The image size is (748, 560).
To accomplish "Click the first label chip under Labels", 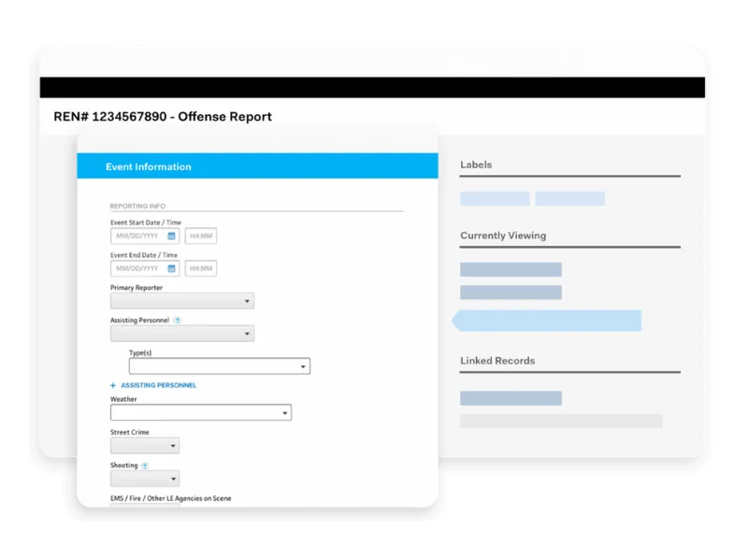I will 495,199.
